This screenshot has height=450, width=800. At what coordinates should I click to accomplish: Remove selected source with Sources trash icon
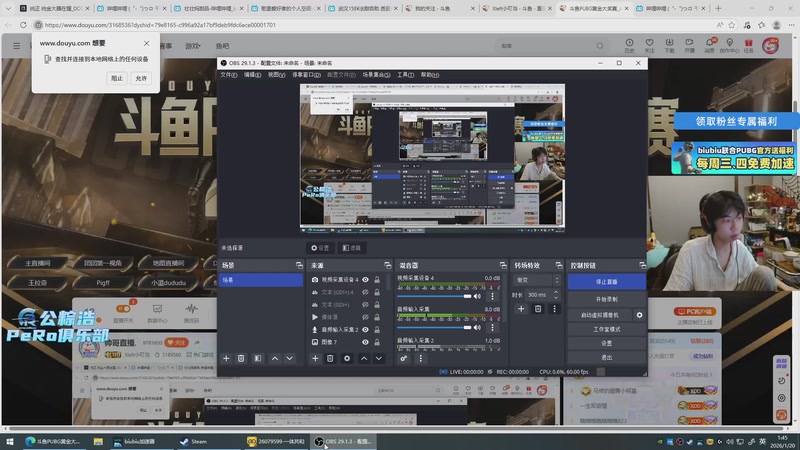[330, 359]
